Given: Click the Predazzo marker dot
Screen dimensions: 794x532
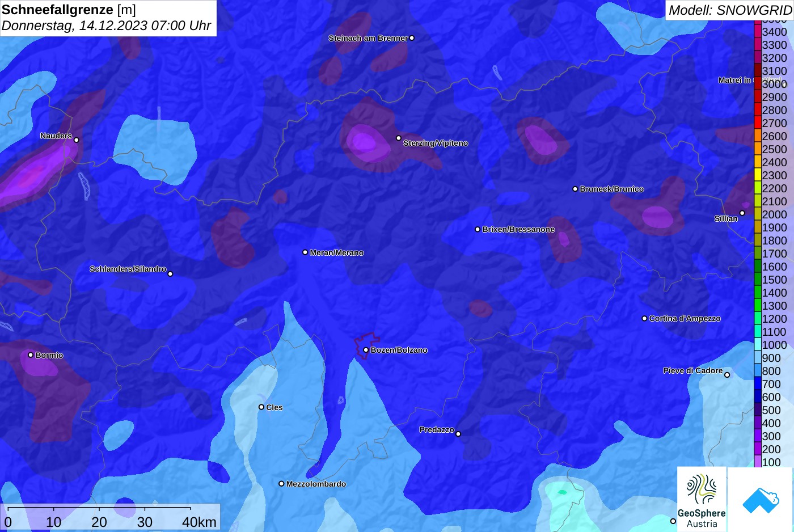Looking at the screenshot, I should (x=458, y=434).
